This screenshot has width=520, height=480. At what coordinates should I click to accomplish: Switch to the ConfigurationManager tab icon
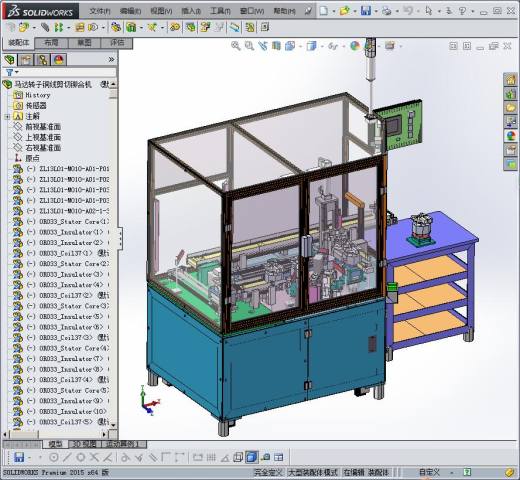click(42, 60)
